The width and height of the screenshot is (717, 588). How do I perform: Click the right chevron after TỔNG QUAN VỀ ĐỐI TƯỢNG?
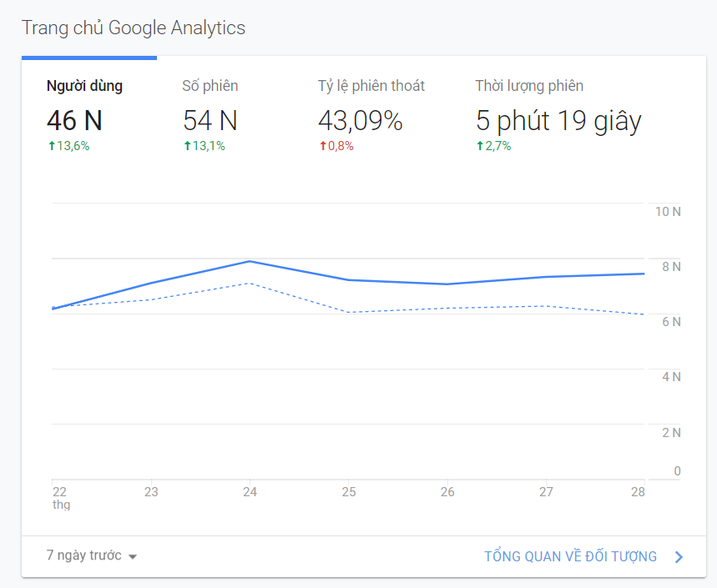tap(679, 556)
